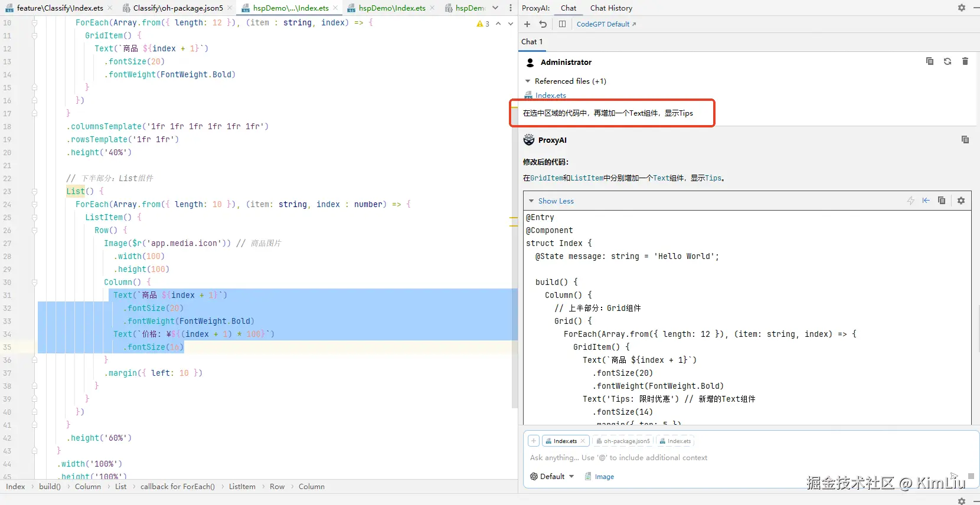Click callback for ForEach() breadcrumb

tap(177, 487)
